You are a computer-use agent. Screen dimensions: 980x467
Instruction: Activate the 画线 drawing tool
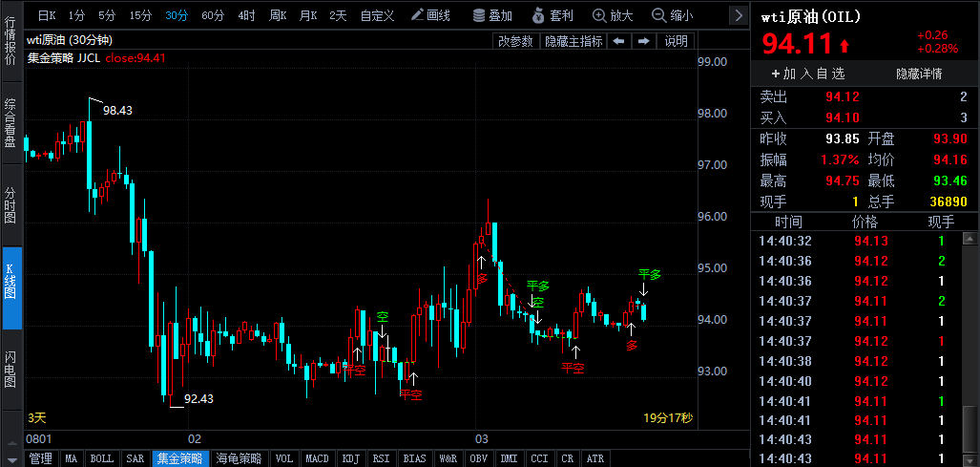click(x=430, y=15)
